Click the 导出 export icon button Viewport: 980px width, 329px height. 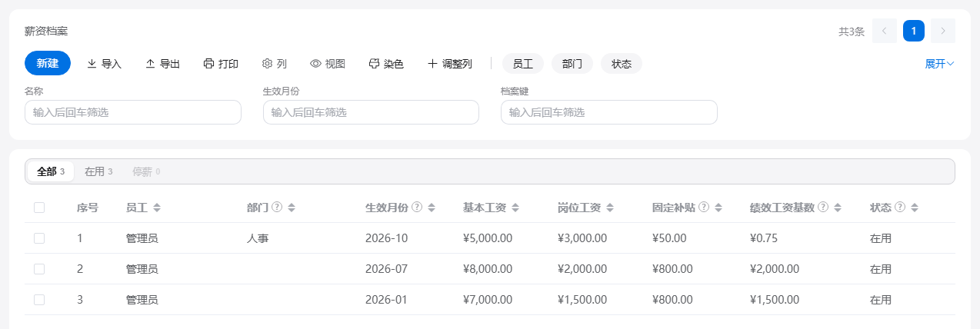[162, 64]
